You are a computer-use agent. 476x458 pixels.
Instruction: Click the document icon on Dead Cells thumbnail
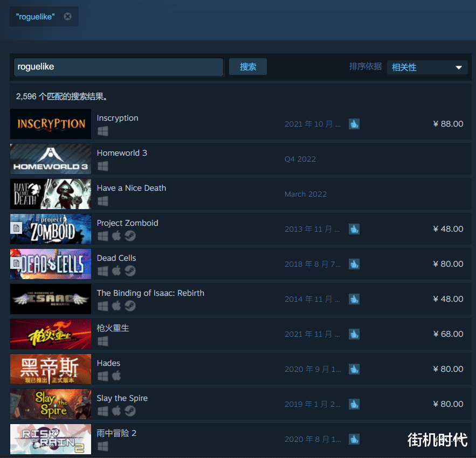coord(16,263)
